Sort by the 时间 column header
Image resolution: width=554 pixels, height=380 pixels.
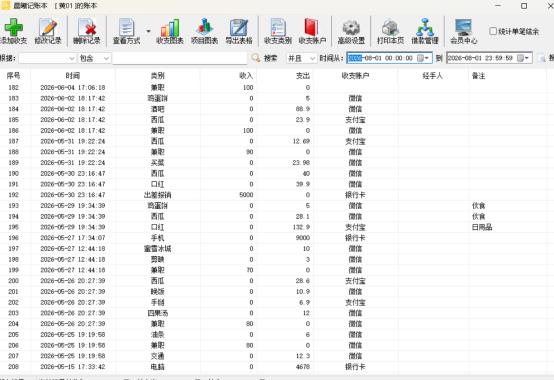coord(73,76)
